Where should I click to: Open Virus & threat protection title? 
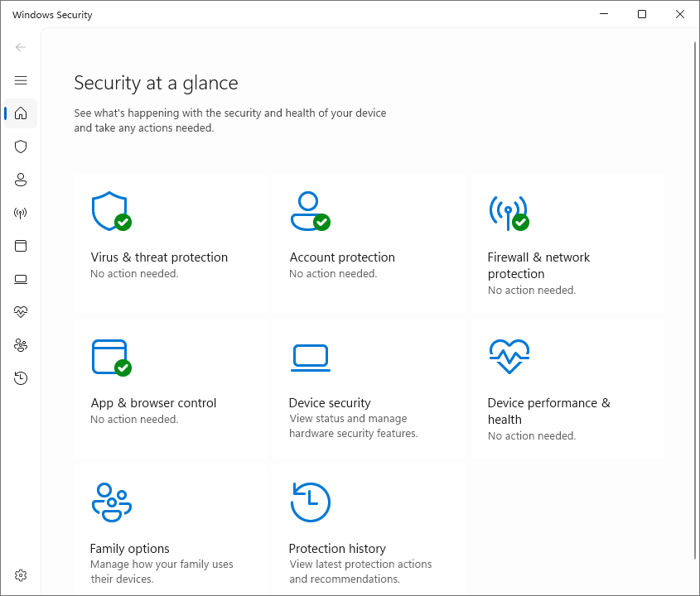point(159,257)
